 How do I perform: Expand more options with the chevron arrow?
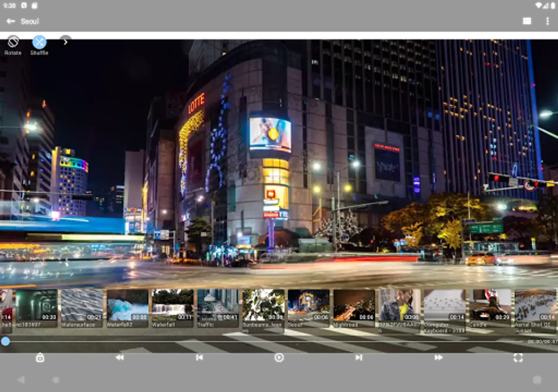pyautogui.click(x=65, y=42)
